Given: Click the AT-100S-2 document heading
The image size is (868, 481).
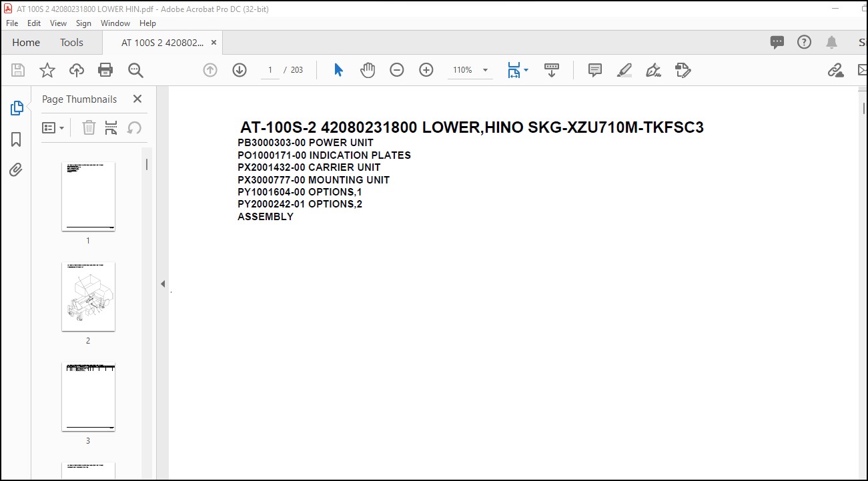Looking at the screenshot, I should point(472,127).
